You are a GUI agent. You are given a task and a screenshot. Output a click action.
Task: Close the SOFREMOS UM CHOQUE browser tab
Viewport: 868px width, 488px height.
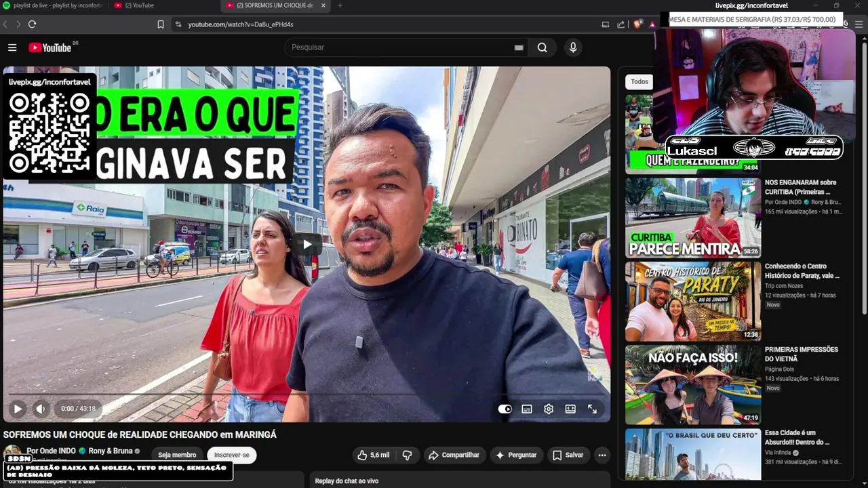(323, 5)
